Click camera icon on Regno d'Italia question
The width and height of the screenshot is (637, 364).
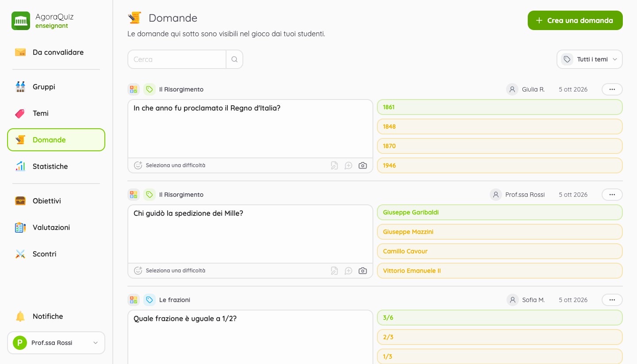(x=363, y=165)
